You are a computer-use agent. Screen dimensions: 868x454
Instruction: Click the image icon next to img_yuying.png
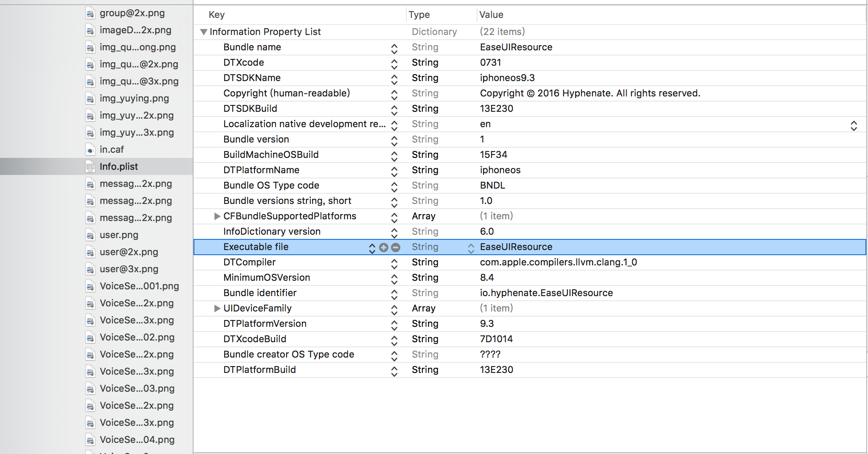pos(90,99)
